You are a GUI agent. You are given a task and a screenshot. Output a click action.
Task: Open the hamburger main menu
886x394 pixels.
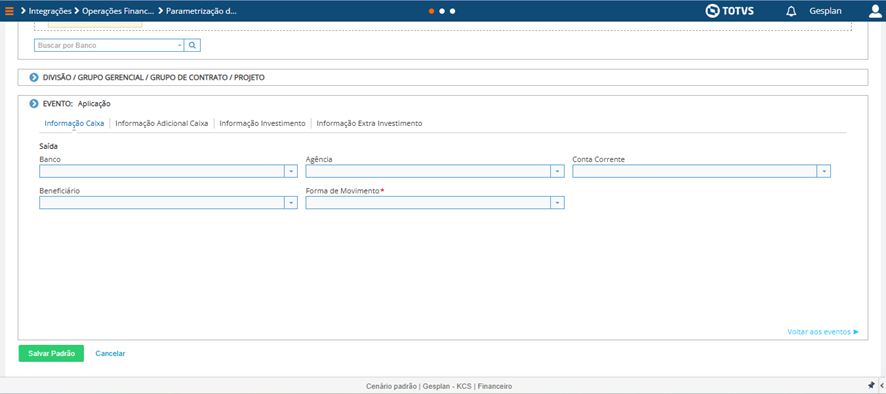pyautogui.click(x=9, y=11)
